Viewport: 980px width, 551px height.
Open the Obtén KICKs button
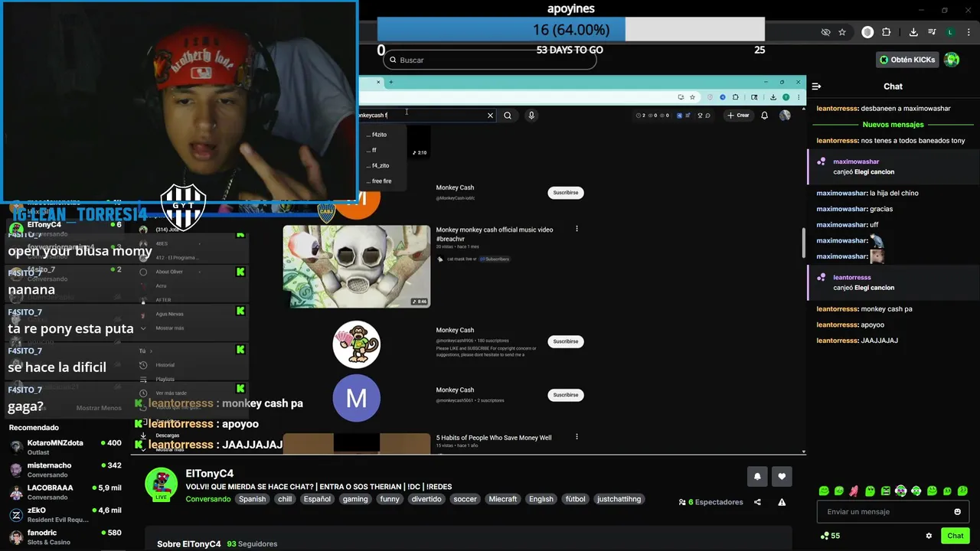(x=907, y=60)
